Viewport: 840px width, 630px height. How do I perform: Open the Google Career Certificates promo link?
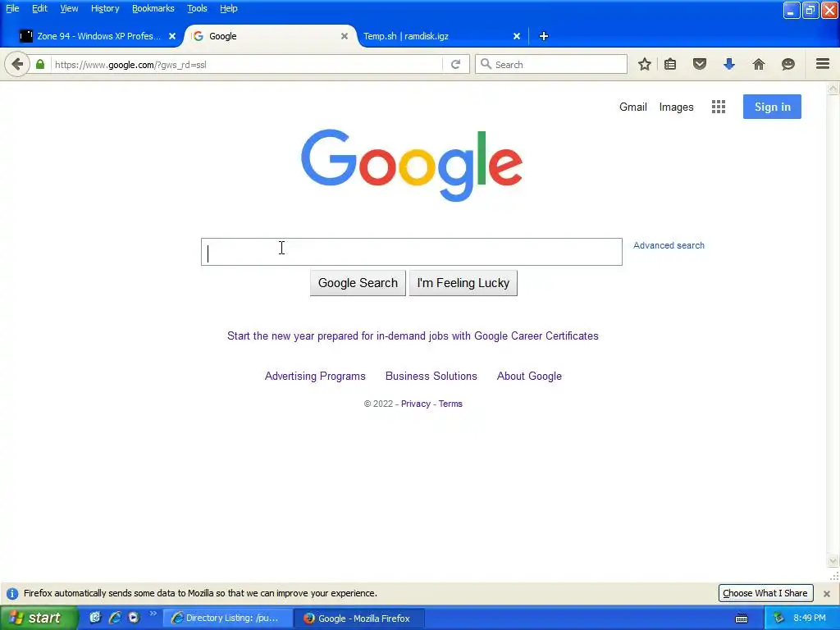point(413,336)
